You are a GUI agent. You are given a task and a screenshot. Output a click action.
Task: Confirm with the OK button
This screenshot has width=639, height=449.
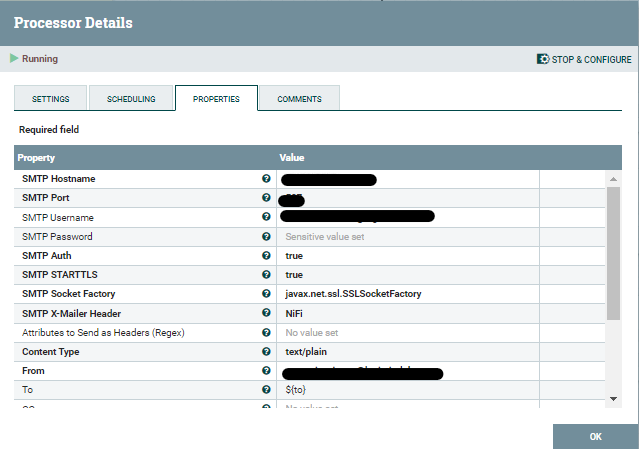[596, 436]
